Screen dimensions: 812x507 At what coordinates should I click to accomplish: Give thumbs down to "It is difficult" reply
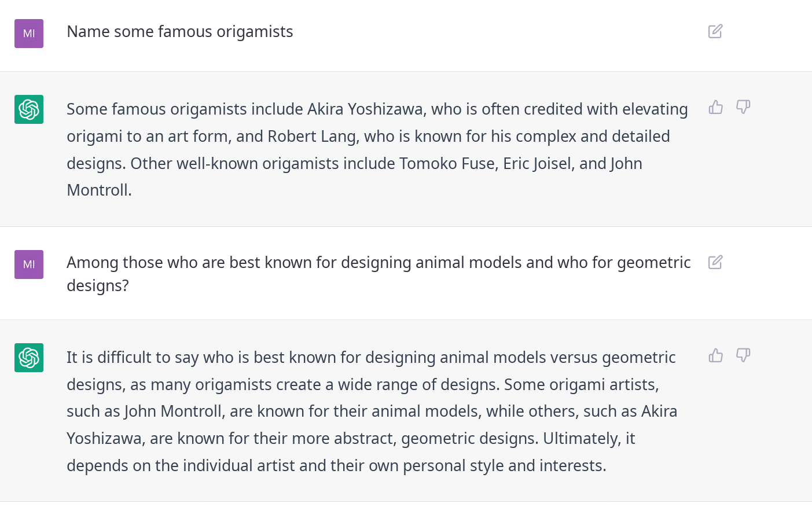pyautogui.click(x=743, y=355)
